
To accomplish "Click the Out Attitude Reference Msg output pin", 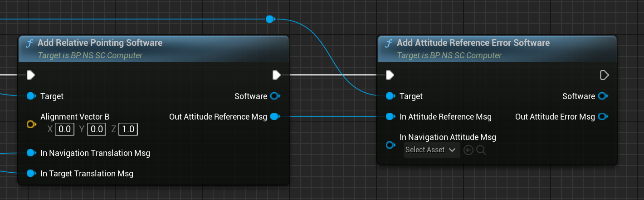I will pos(275,117).
